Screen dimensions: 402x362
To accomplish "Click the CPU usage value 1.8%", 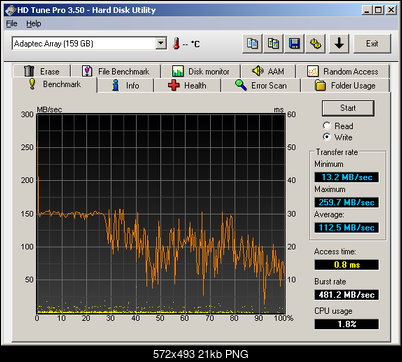I will point(347,324).
